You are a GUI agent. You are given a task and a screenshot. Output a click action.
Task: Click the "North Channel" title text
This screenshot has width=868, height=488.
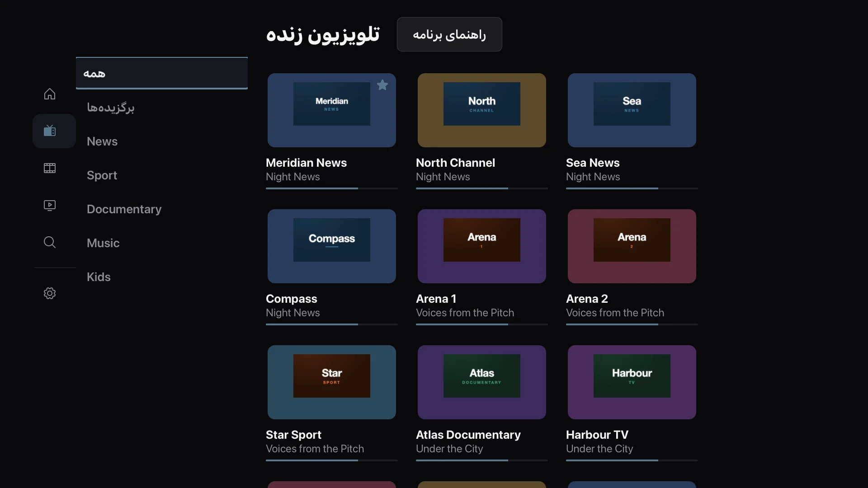click(455, 163)
